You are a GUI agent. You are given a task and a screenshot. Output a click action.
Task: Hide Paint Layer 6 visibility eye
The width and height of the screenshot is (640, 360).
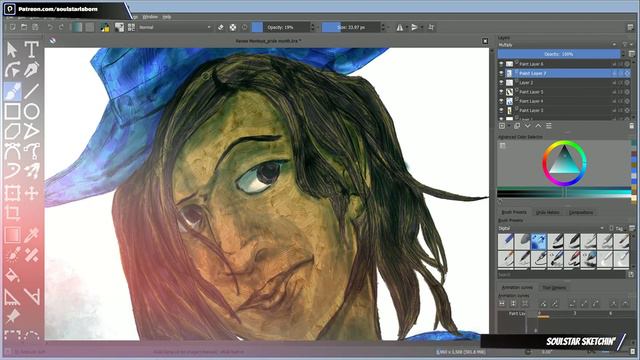(x=501, y=64)
